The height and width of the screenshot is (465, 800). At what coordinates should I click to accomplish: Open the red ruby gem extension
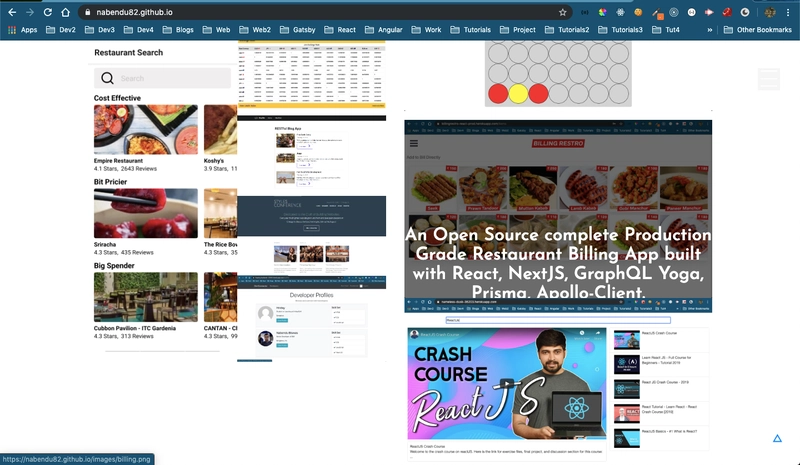pos(727,12)
